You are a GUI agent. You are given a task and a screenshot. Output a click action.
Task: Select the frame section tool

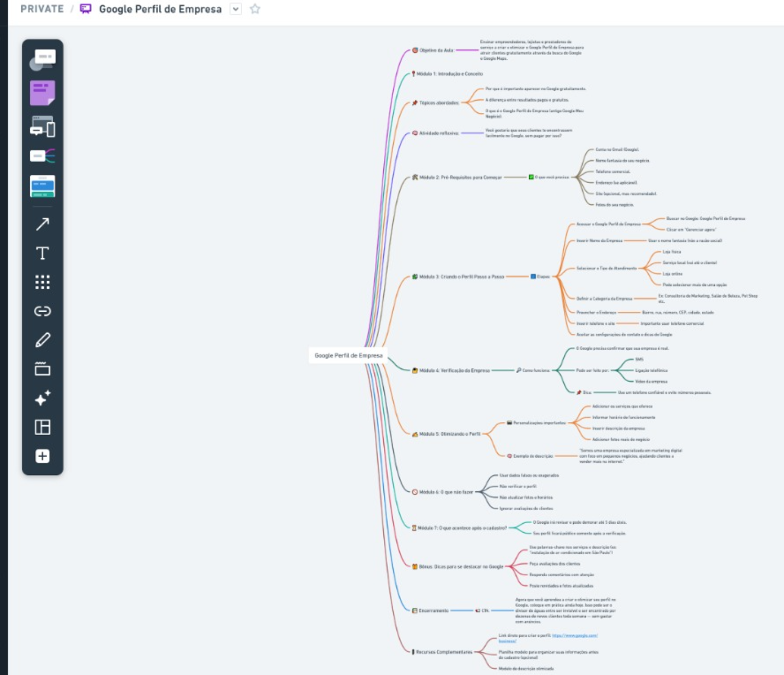pos(42,369)
